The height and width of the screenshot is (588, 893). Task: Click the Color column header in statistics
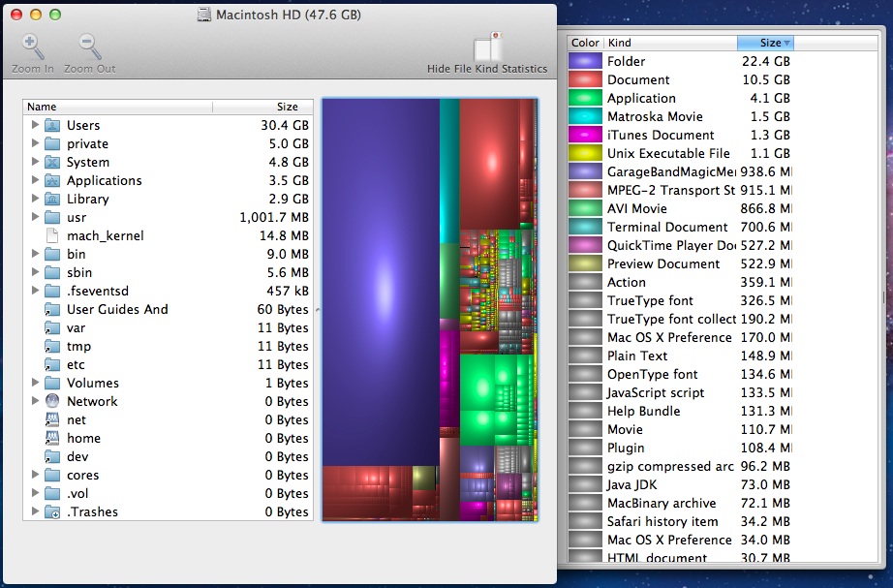[x=585, y=43]
